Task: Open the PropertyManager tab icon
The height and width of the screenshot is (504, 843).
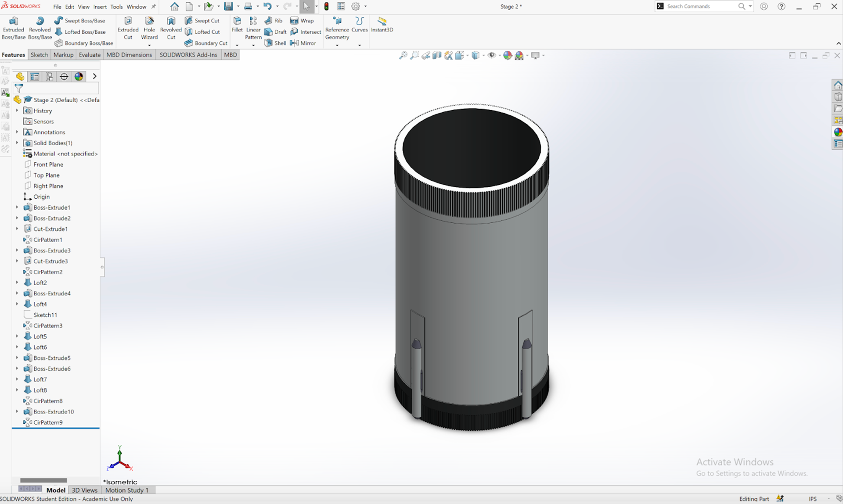Action: tap(35, 76)
